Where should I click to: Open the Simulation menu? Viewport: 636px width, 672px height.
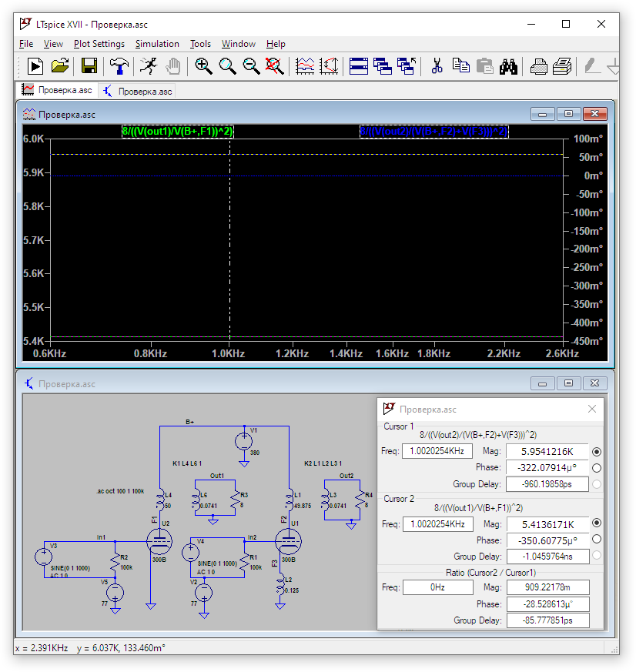(157, 44)
